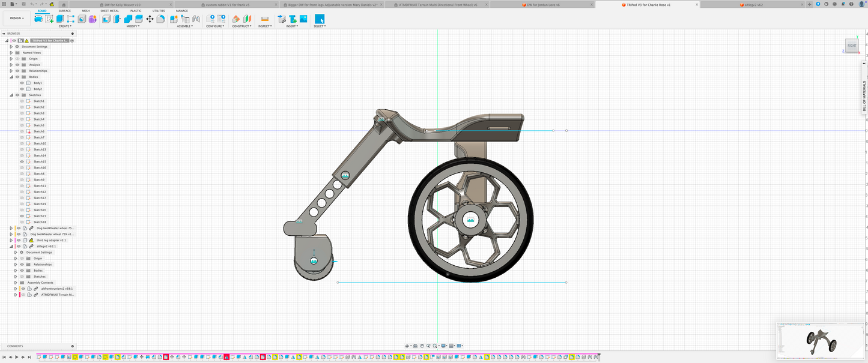Viewport: 868px width, 363px height.
Task: Switch to the SHEET METAL ribbon tab
Action: (109, 11)
